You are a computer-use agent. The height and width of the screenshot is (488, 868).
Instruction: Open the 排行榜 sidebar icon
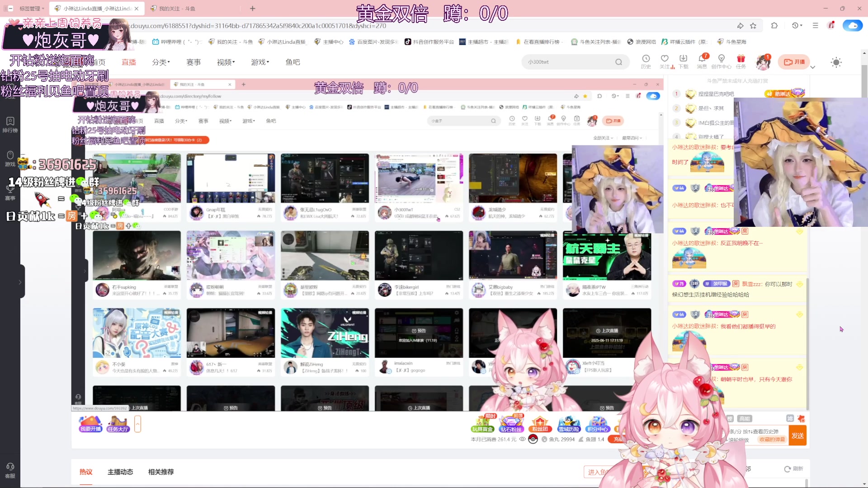[10, 125]
